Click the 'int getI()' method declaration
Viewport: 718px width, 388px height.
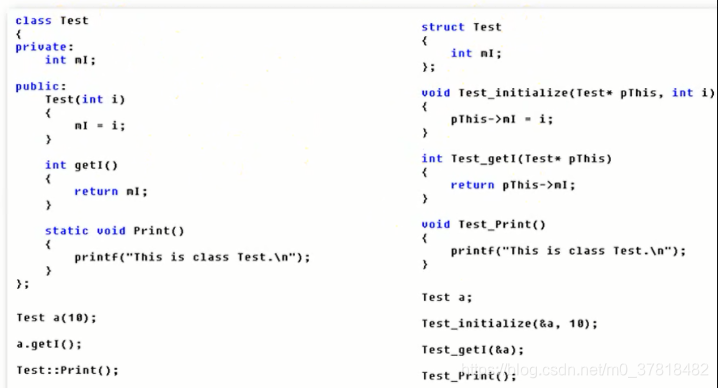[82, 165]
